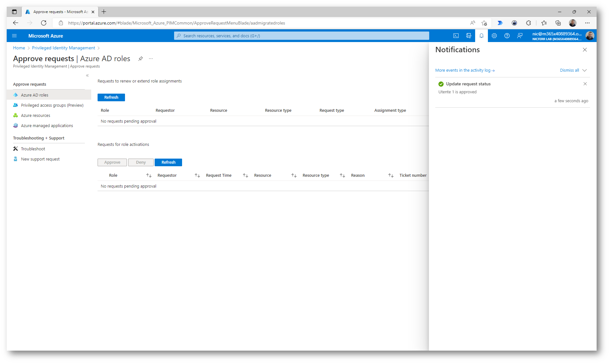Open the browser Favorites list icon

[544, 23]
